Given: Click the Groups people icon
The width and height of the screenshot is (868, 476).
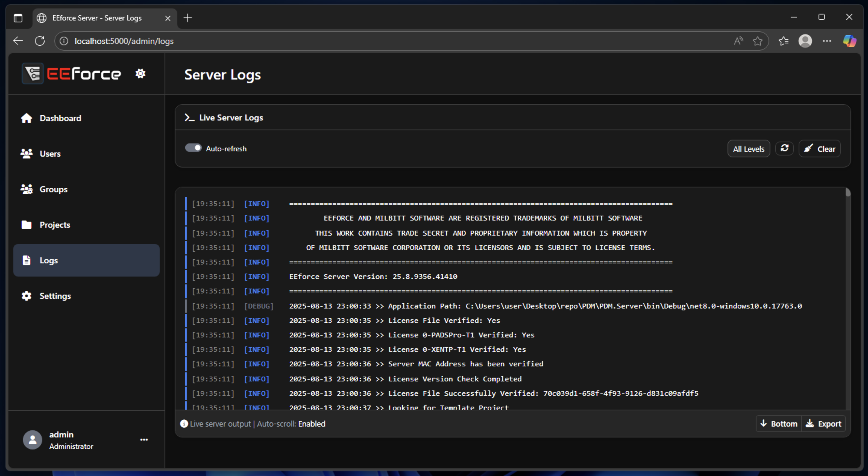Looking at the screenshot, I should [x=26, y=189].
